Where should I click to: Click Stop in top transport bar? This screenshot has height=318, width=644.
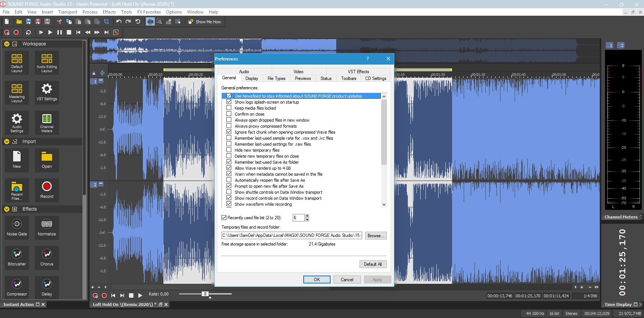(x=69, y=32)
